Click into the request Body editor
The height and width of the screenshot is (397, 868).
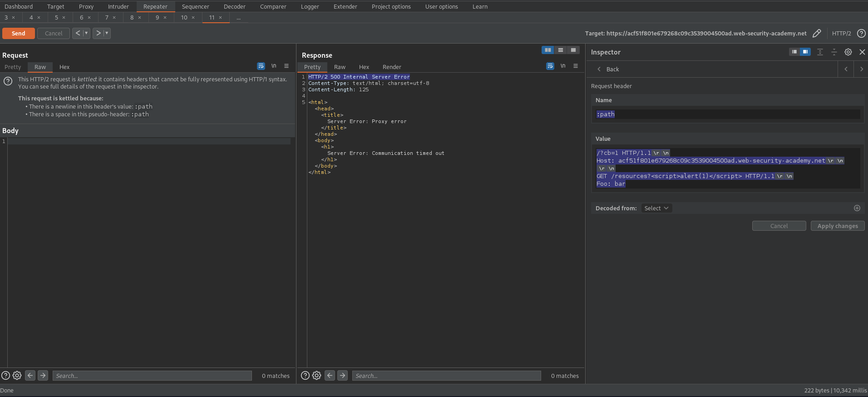tap(149, 252)
